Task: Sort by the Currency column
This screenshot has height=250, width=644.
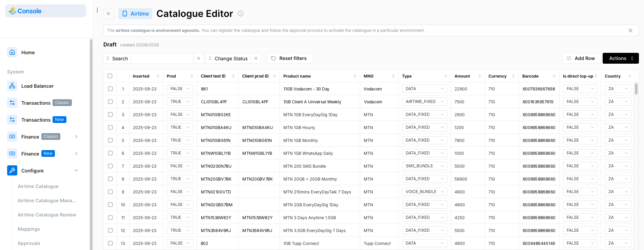Action: tap(514, 76)
